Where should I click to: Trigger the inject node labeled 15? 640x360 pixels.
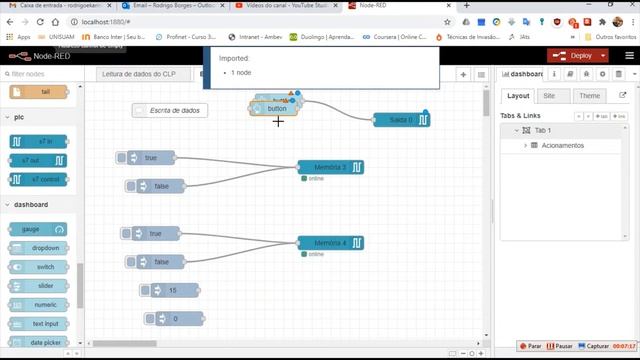[145, 290]
